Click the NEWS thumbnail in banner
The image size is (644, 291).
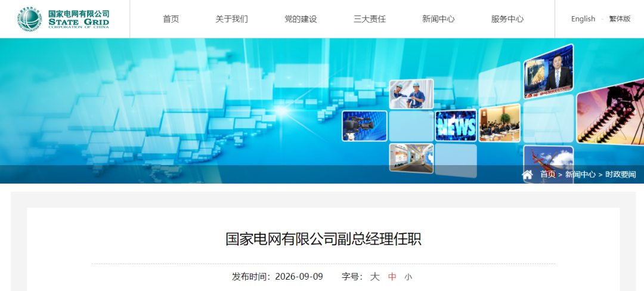tap(456, 125)
